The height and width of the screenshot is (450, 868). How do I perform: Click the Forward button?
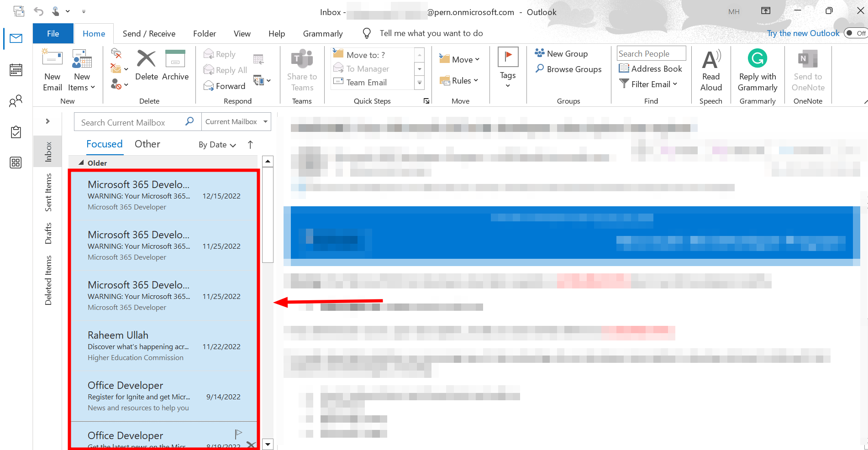point(224,86)
